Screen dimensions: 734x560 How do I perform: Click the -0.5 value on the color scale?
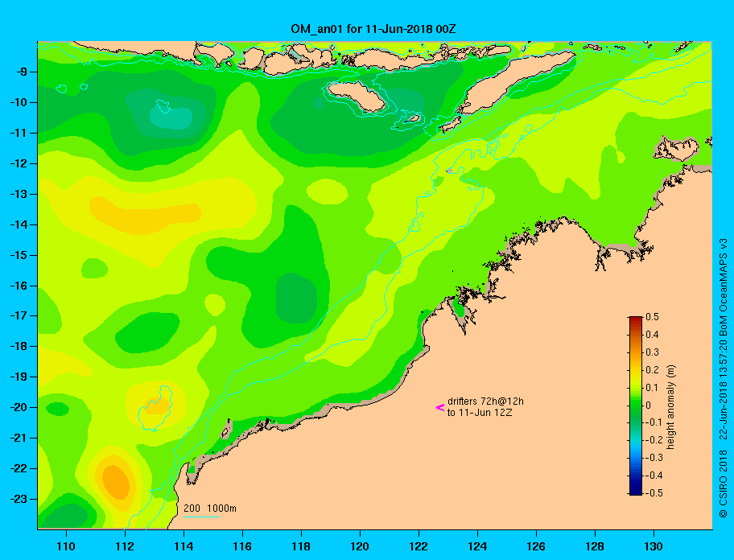coord(654,493)
